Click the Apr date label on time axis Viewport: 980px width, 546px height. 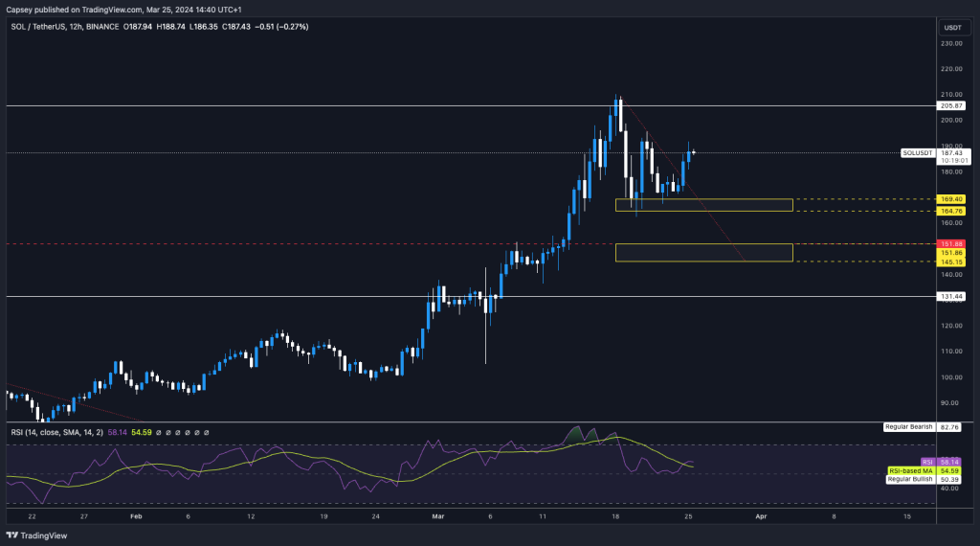click(761, 516)
